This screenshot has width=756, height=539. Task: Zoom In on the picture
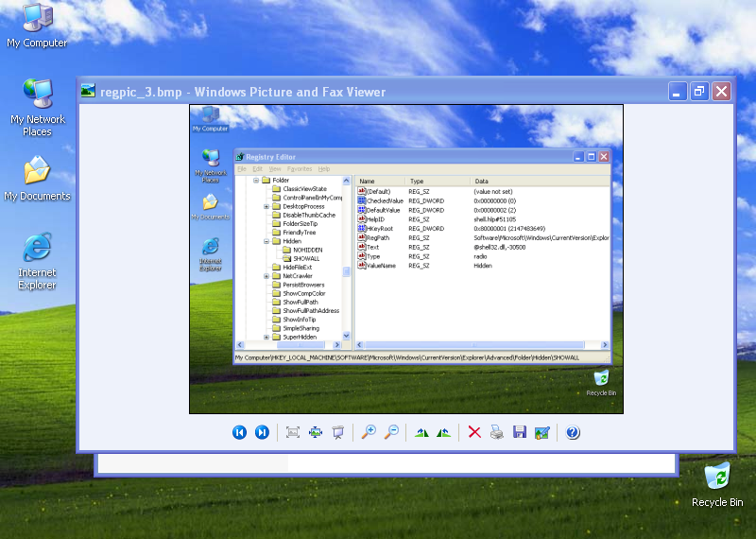click(369, 432)
